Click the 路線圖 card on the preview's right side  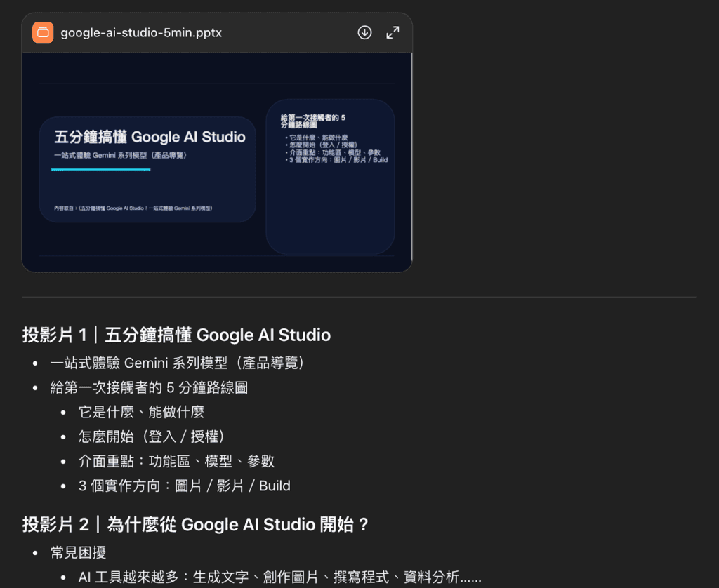[x=330, y=177]
